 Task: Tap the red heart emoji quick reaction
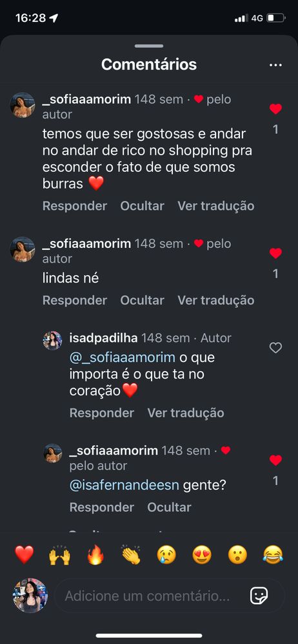(25, 555)
